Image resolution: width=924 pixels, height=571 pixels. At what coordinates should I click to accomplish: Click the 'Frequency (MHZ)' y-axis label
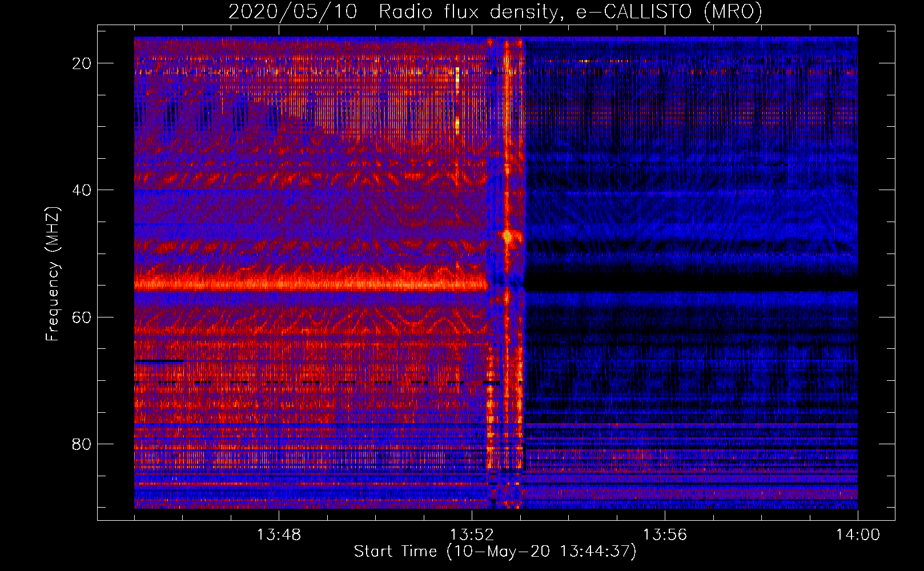(x=53, y=274)
